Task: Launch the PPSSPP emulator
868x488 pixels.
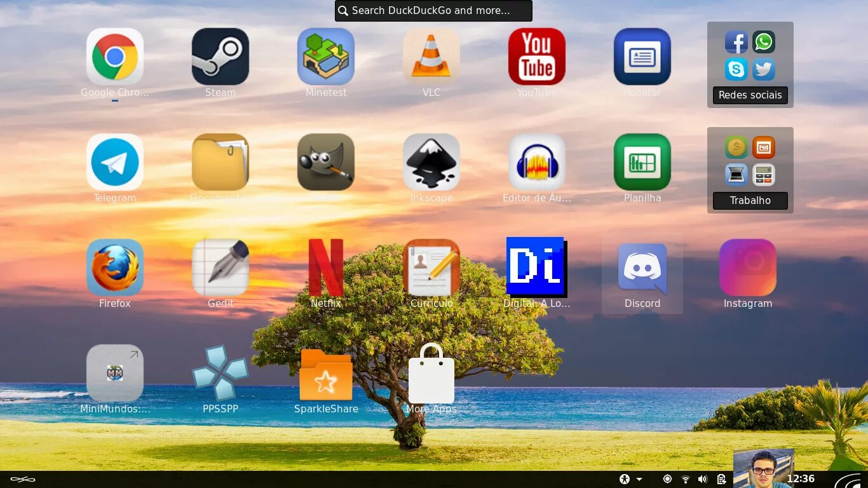Action: pos(220,373)
